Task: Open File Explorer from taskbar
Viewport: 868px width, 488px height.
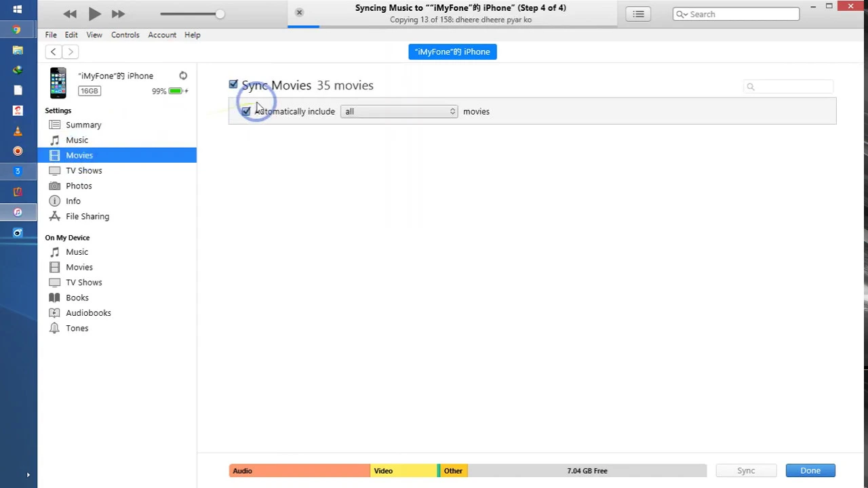Action: coord(18,49)
